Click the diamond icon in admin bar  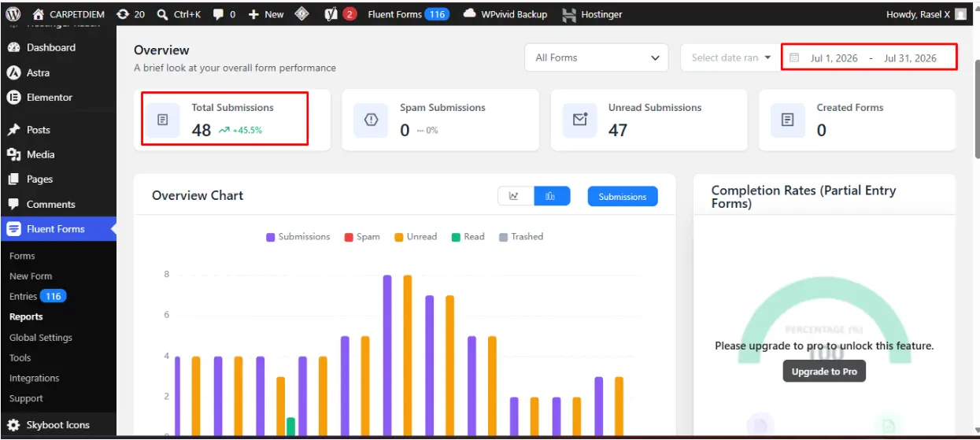tap(302, 14)
